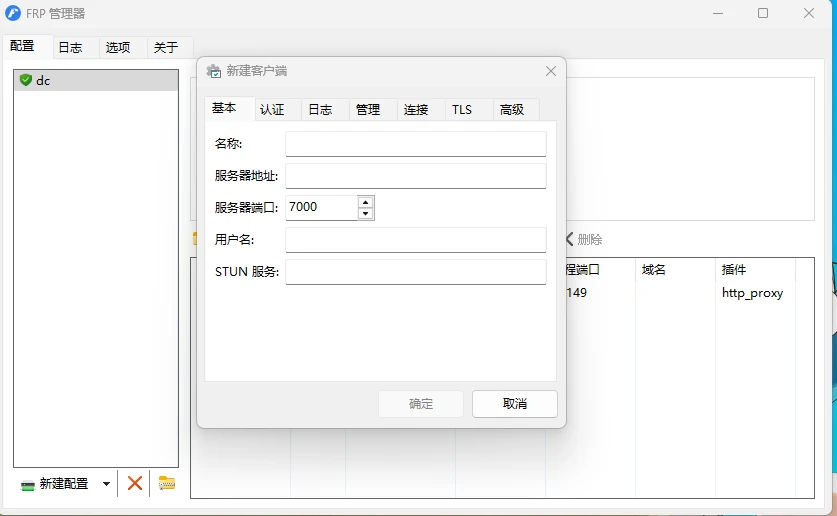Screen dimensions: 837x516
Task: Click the red X delete configuration icon
Action: [135, 483]
